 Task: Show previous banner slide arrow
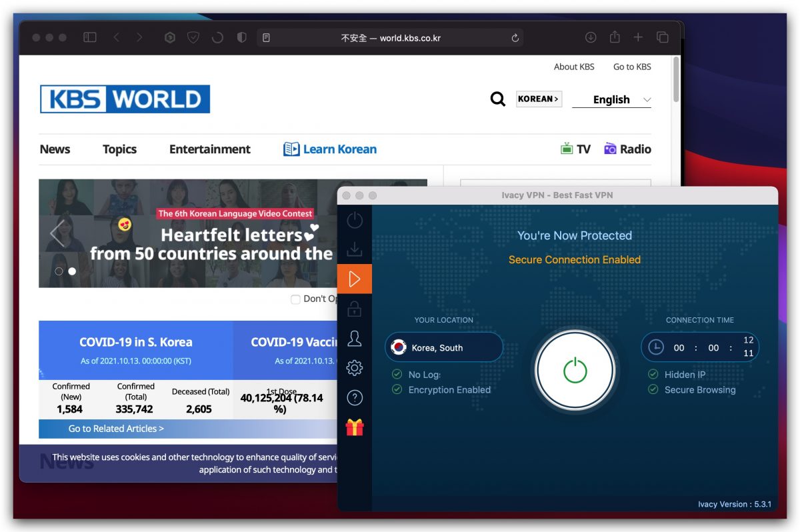tap(57, 233)
